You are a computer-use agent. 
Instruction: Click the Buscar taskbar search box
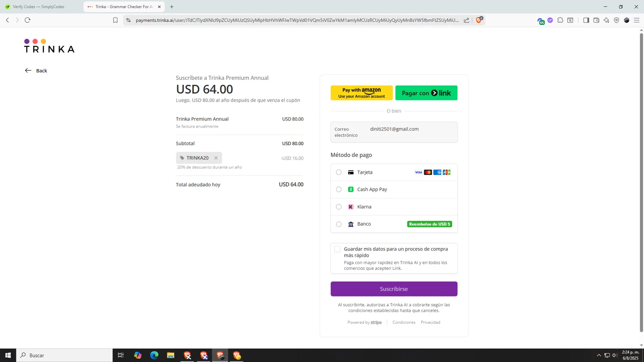point(64,355)
